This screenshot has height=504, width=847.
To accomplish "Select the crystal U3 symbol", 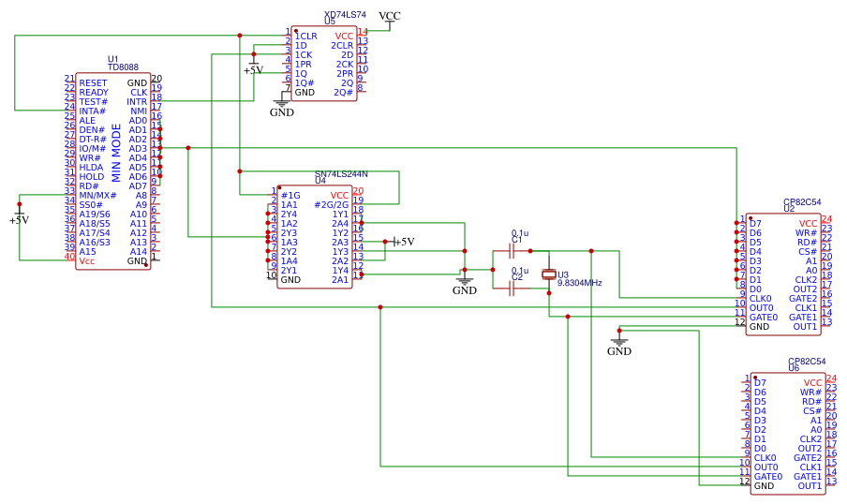I will pos(549,274).
